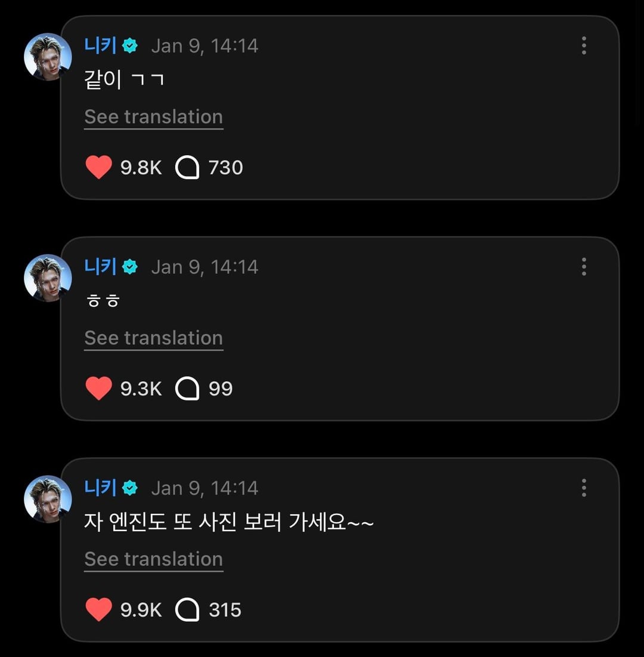Click the post text 자 엔진도 또 사진 보러 가세요
644x657 pixels.
point(229,523)
